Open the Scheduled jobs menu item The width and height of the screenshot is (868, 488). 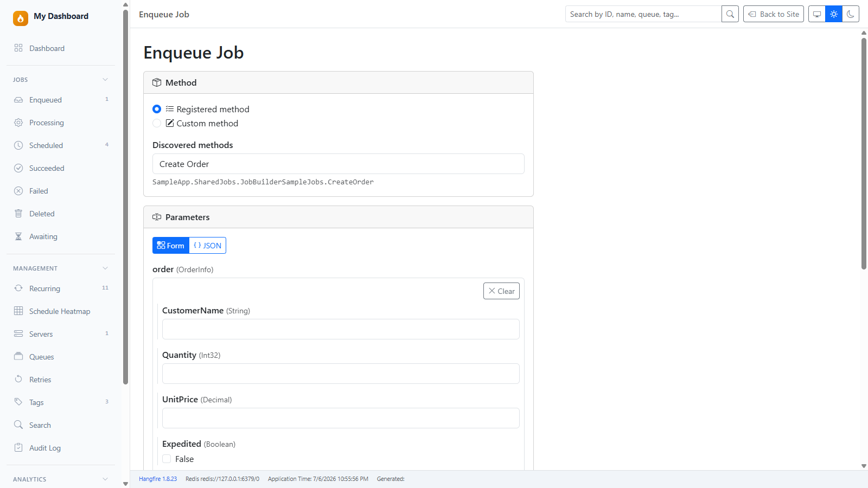[61, 145]
